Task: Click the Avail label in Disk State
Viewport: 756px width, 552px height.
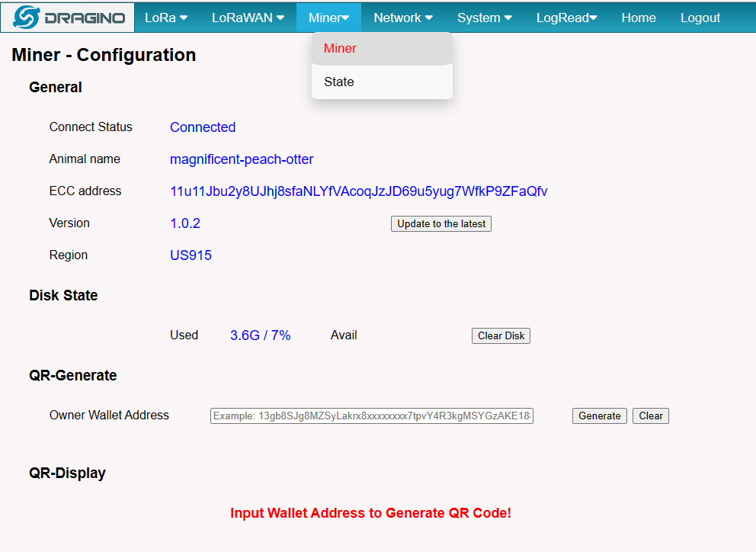Action: tap(344, 335)
